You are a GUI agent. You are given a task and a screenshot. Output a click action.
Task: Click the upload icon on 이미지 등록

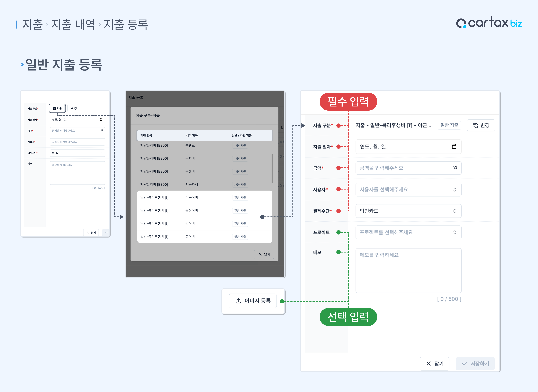[238, 301]
